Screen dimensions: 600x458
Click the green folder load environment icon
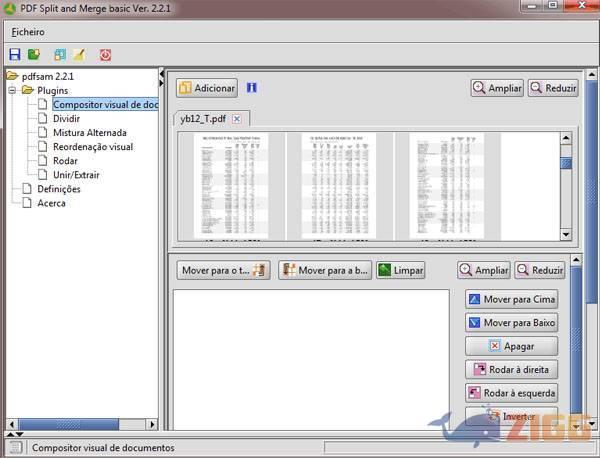point(34,54)
